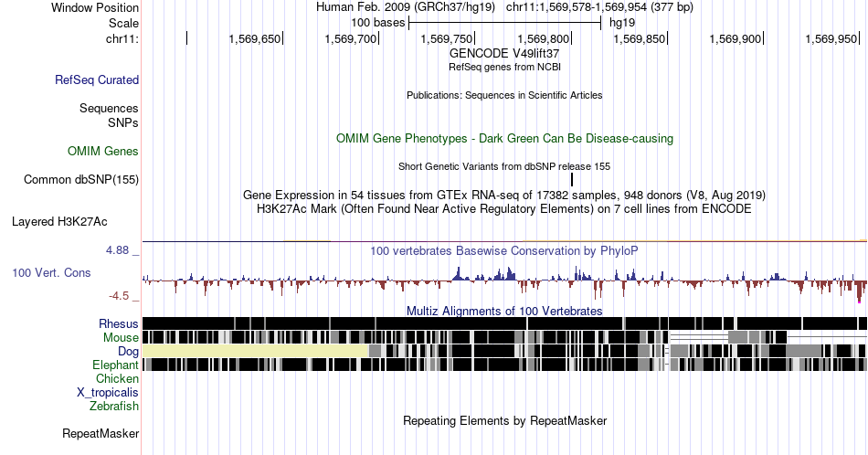Screen dimensions: 868x455
Task: Click Short Genetic Variants from dbSNP title
Action: click(504, 166)
